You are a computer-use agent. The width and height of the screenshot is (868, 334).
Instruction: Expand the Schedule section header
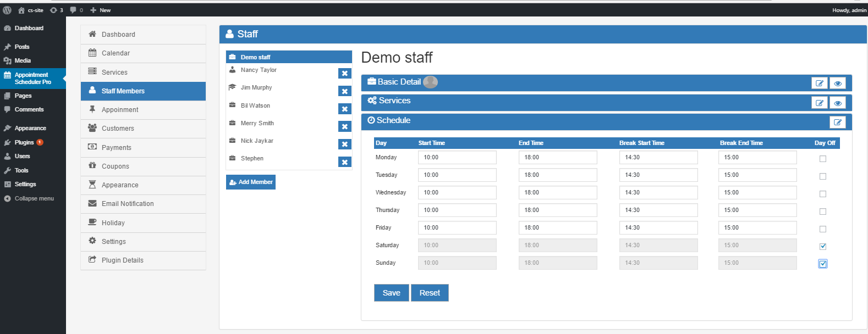[x=393, y=120]
